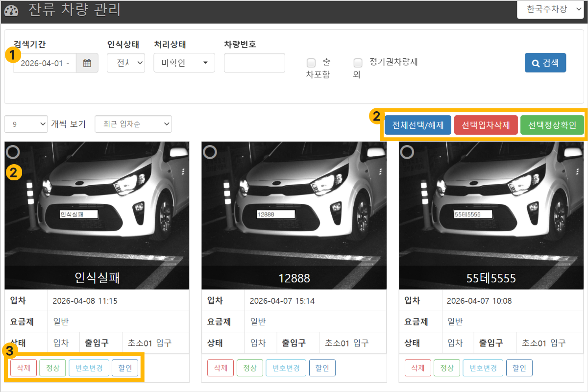This screenshot has height=392, width=588.
Task: Click the 인식실패 plate caption text
Action: pos(97,278)
